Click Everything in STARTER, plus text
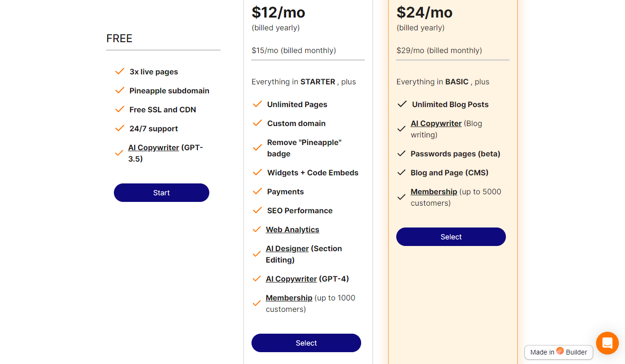Screen dimensions: 625x364 [x=304, y=82]
